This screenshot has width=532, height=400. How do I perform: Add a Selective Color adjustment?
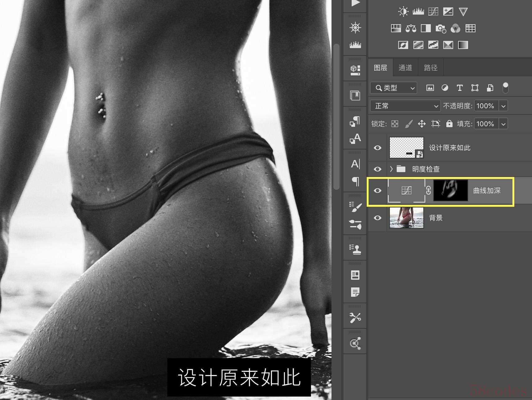pos(448,45)
